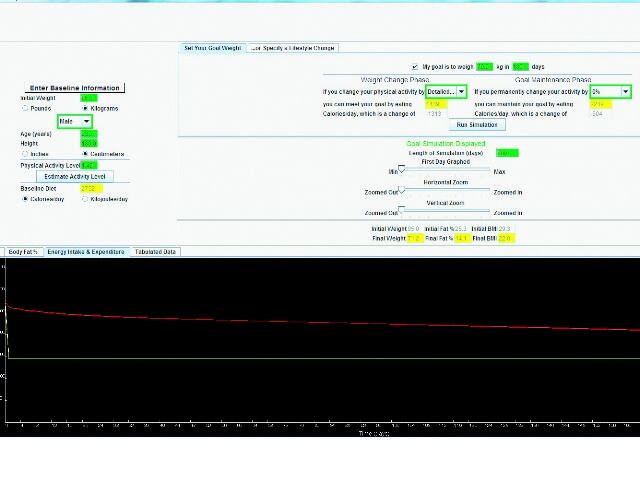Screen dimensions: 640x480
Task: Click the Initial Weight input field
Action: (x=89, y=98)
